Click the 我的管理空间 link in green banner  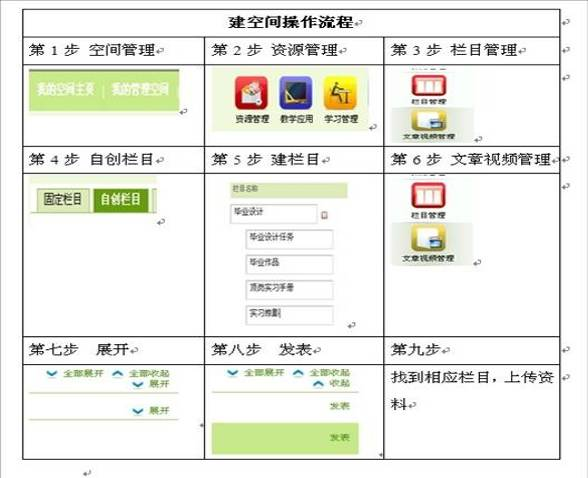point(140,89)
